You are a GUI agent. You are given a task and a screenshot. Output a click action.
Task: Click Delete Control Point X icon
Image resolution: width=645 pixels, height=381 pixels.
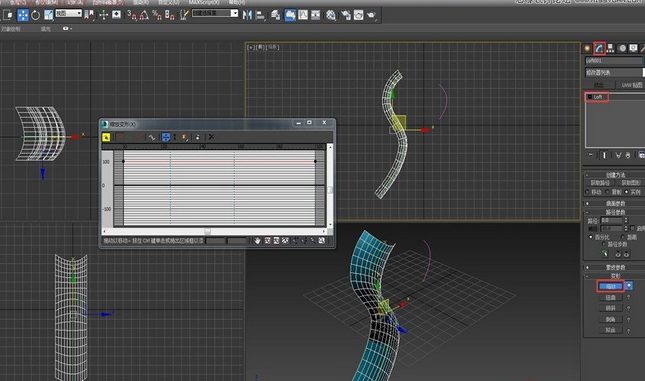click(x=211, y=137)
